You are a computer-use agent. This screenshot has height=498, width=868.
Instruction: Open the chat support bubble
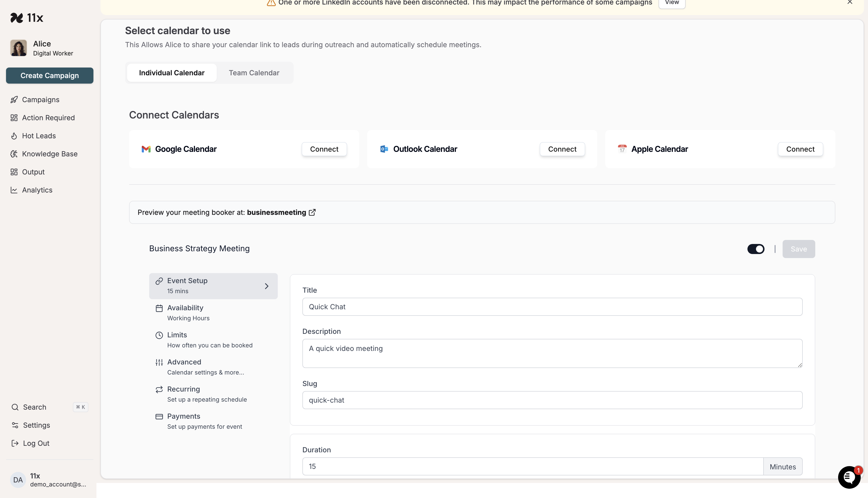pos(849,477)
